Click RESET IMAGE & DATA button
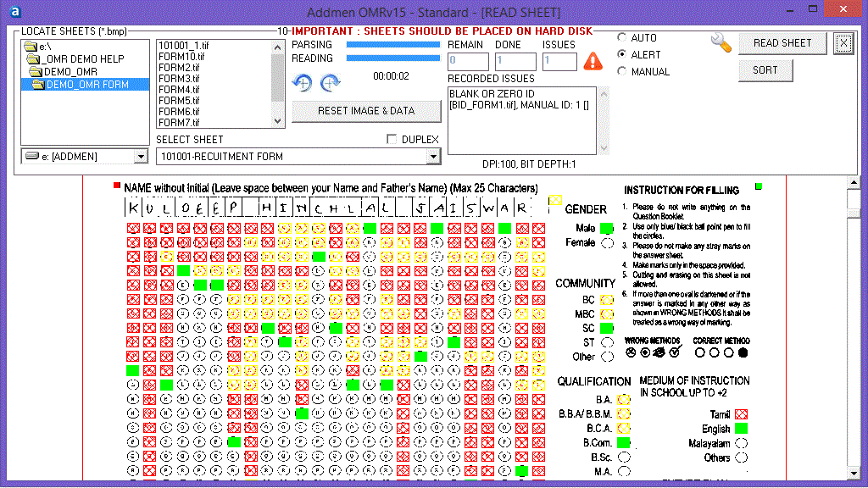Image resolution: width=868 pixels, height=488 pixels. tap(366, 111)
